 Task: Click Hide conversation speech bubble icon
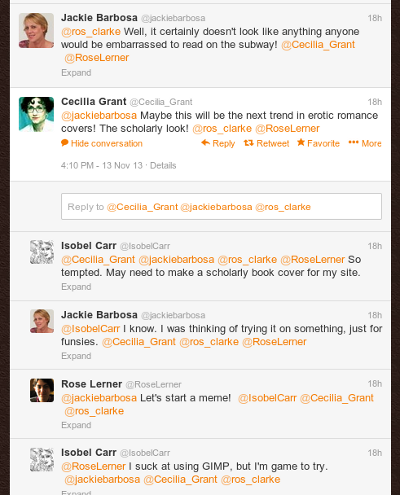65,143
